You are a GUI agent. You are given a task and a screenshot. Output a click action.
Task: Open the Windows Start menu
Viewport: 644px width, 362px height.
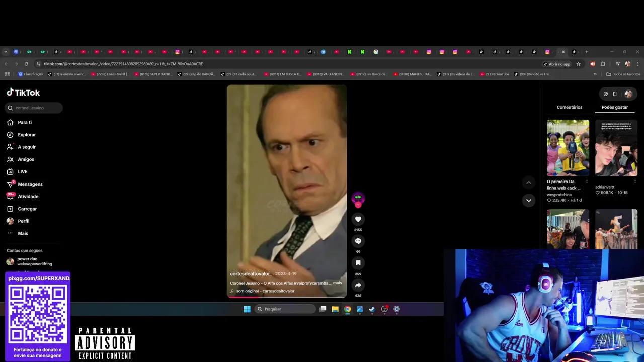click(x=247, y=309)
